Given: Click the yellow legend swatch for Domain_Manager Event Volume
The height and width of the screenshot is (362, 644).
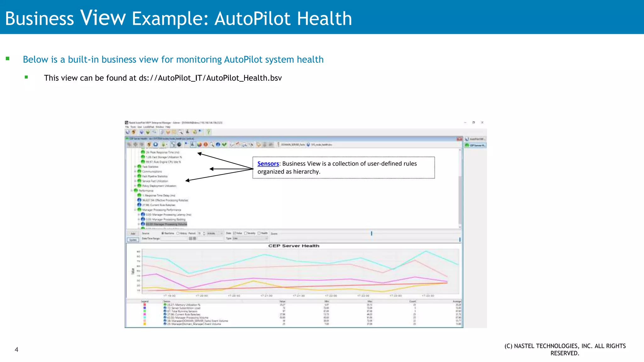Looking at the screenshot, I should pos(145,324).
